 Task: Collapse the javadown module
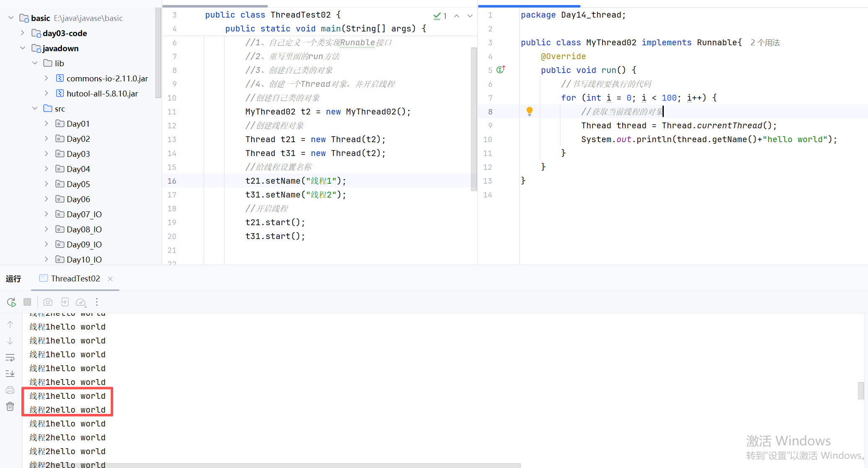[23, 48]
